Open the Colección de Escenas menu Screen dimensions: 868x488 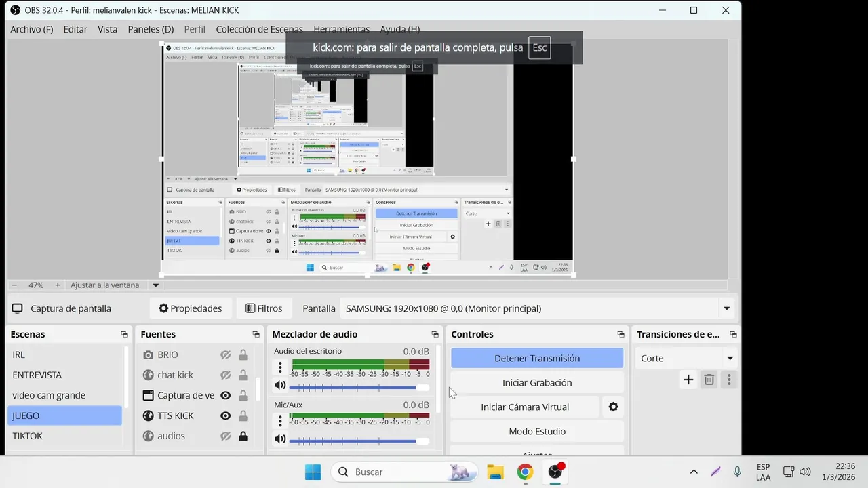click(x=259, y=29)
